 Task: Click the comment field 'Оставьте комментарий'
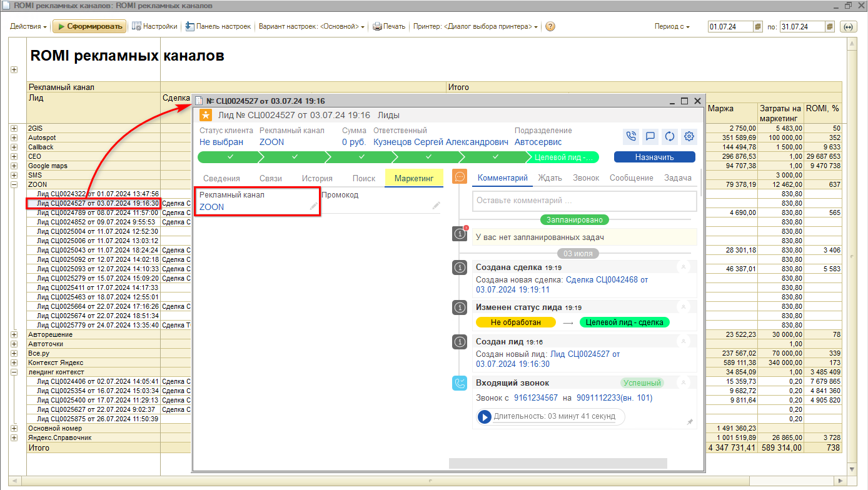(585, 201)
